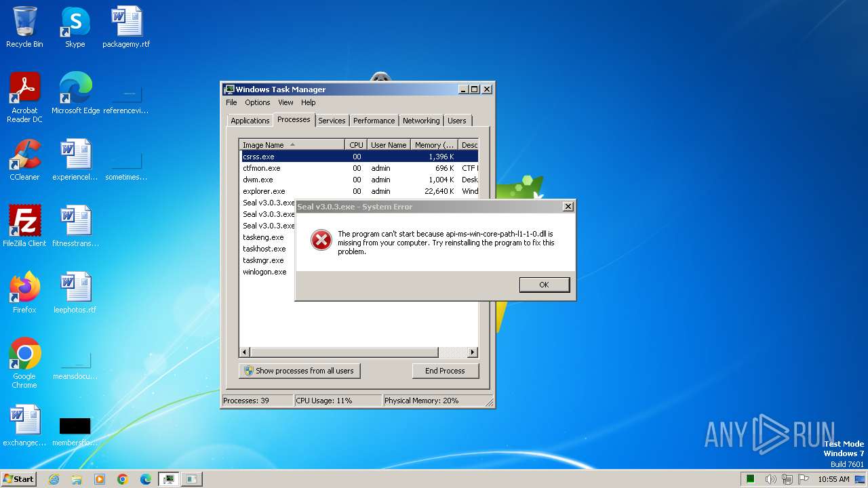Open the fitnesstrans... document icon
868x488 pixels.
(75, 226)
